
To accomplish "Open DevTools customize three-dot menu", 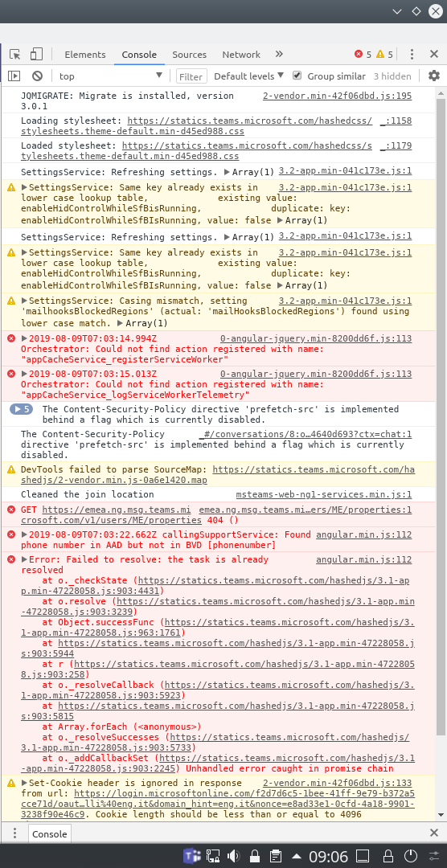I will (x=412, y=55).
